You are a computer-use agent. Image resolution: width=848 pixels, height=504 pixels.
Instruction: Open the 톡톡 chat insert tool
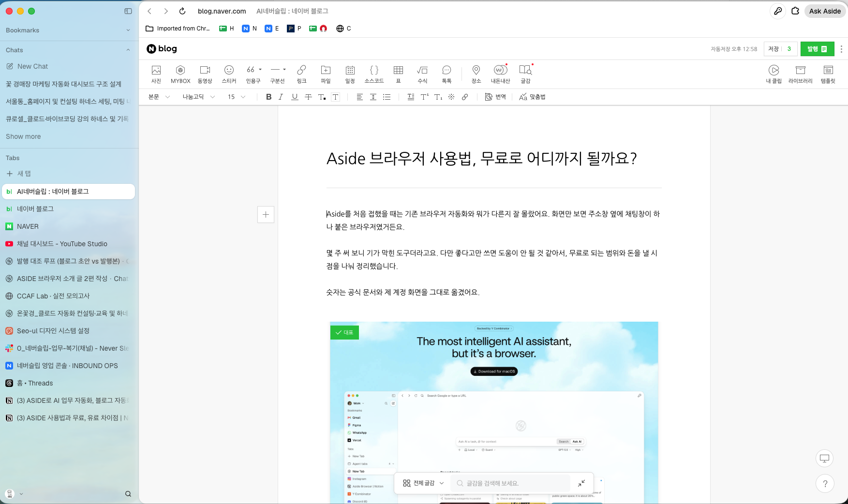tap(446, 74)
